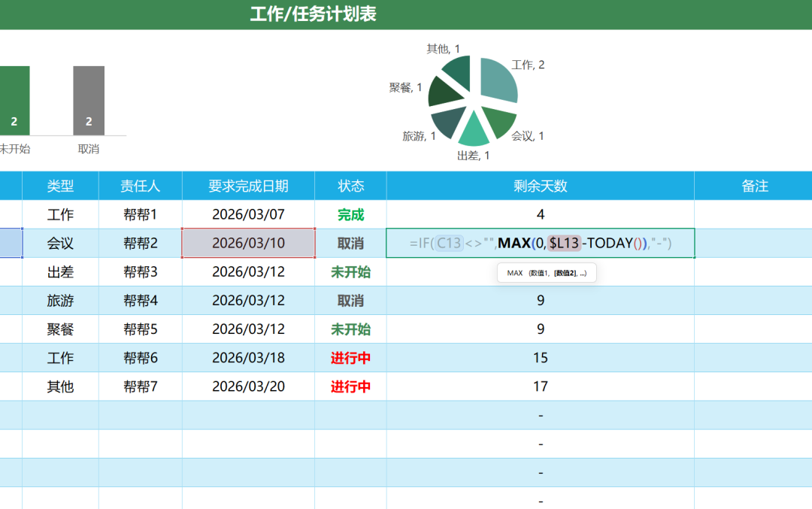Click the MAX function hint tooltip

(546, 273)
